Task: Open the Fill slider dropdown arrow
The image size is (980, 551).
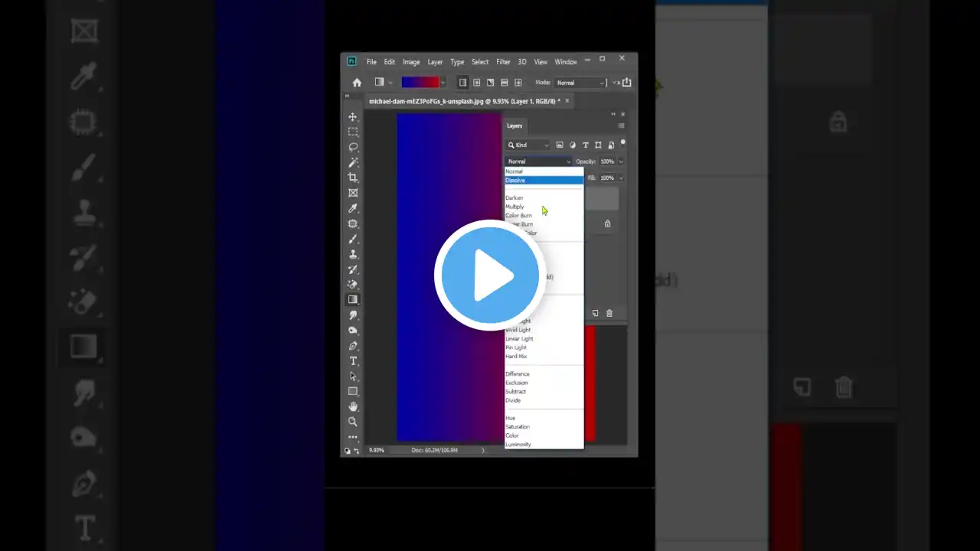Action: click(x=621, y=178)
